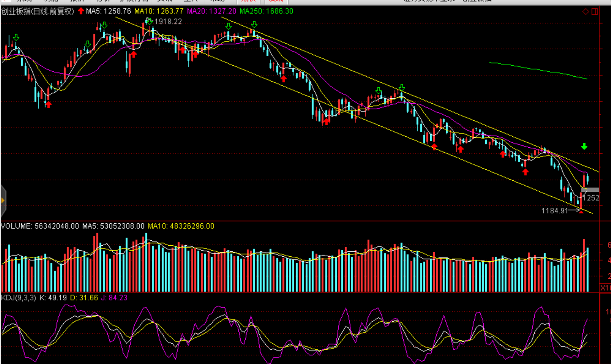Click the X10 volume scale label
The width and height of the screenshot is (611, 364).
point(605,288)
